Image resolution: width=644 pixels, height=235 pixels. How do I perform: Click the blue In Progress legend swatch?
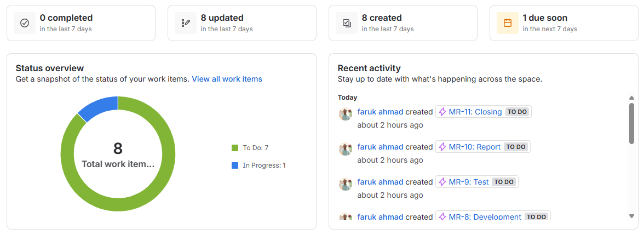coord(235,165)
